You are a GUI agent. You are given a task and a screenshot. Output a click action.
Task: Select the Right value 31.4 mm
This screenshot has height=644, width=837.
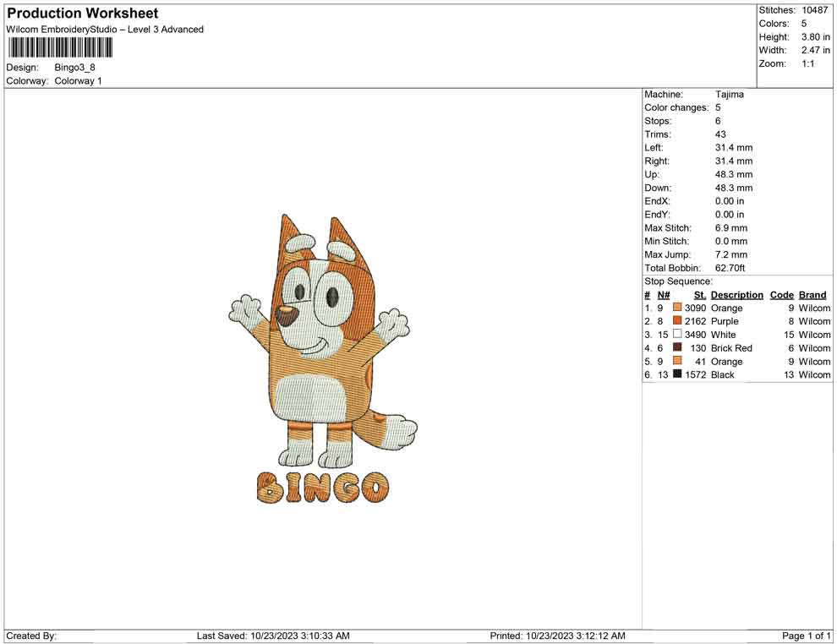point(734,161)
